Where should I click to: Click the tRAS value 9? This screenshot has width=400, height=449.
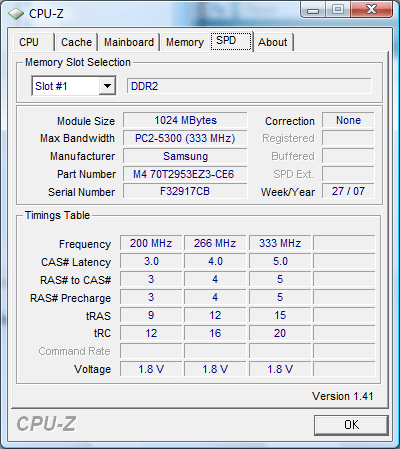click(151, 315)
